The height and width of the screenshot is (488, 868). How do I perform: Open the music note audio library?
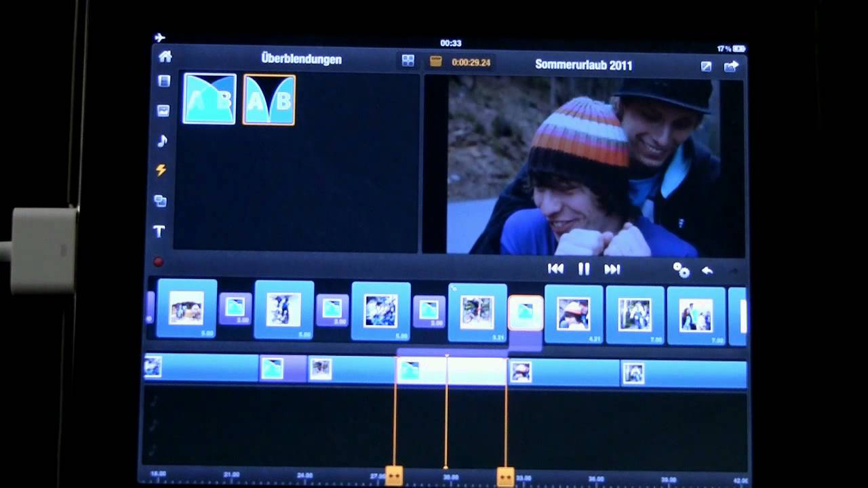(x=162, y=141)
